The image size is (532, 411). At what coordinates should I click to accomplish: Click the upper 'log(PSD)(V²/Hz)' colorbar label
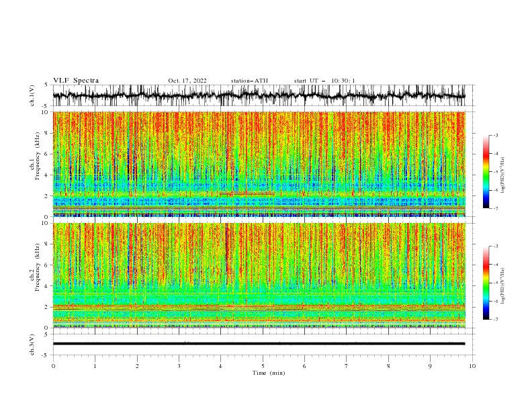502,175
